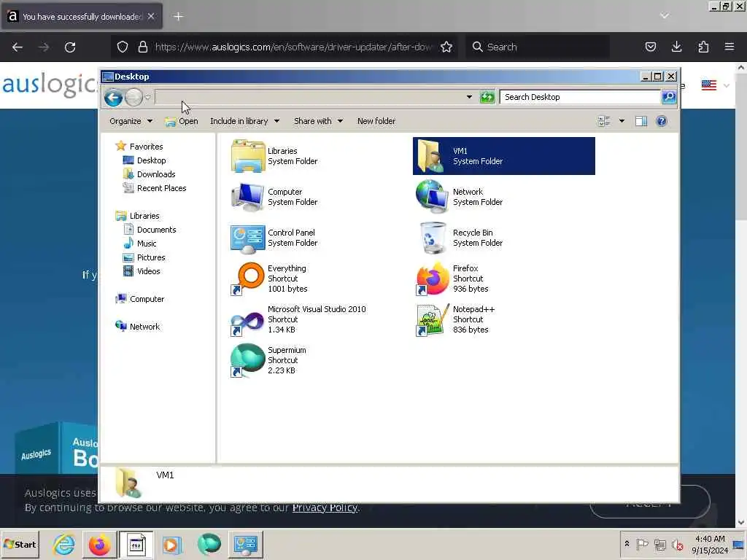Image resolution: width=747 pixels, height=560 pixels.
Task: Open the Organize dropdown menu
Action: 131,122
